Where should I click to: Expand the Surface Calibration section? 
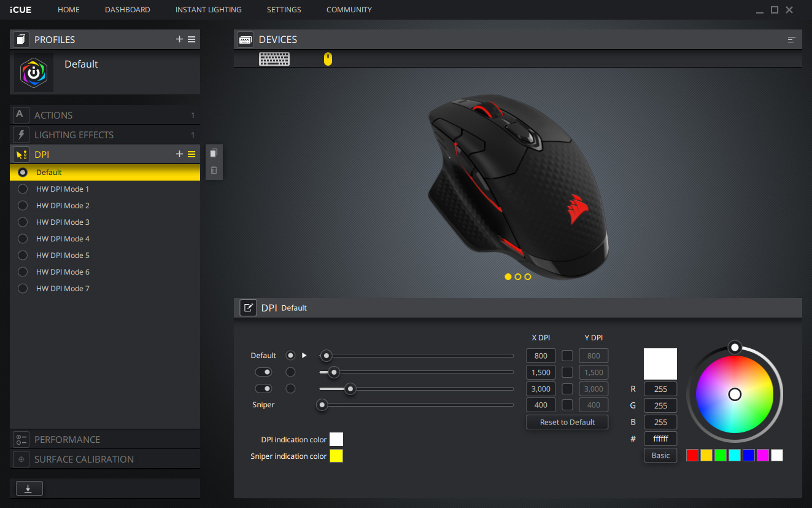pyautogui.click(x=105, y=459)
